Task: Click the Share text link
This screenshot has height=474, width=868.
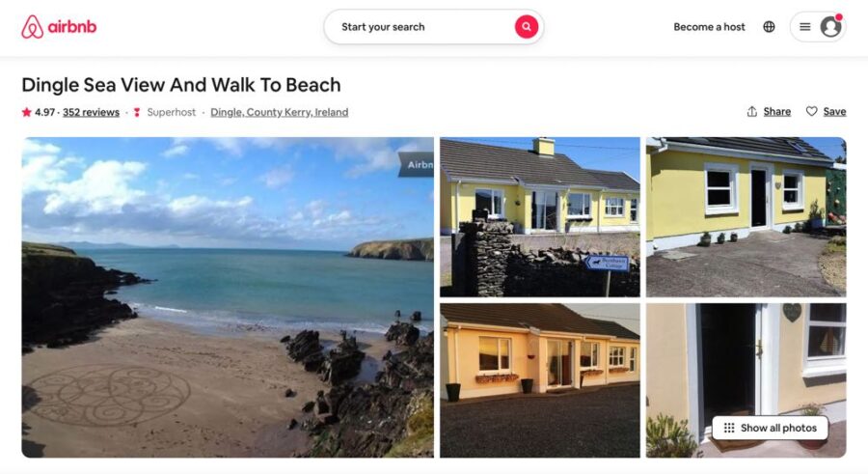Action: (x=776, y=111)
